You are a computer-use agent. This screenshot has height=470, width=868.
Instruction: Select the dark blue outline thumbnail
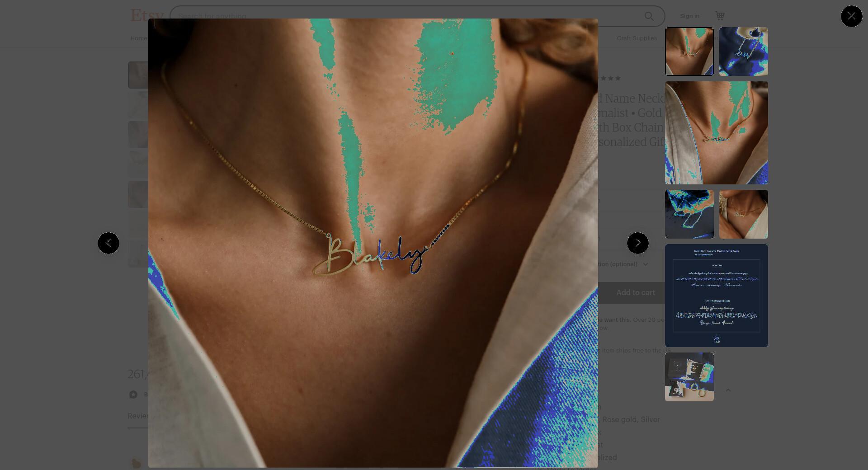[689, 214]
